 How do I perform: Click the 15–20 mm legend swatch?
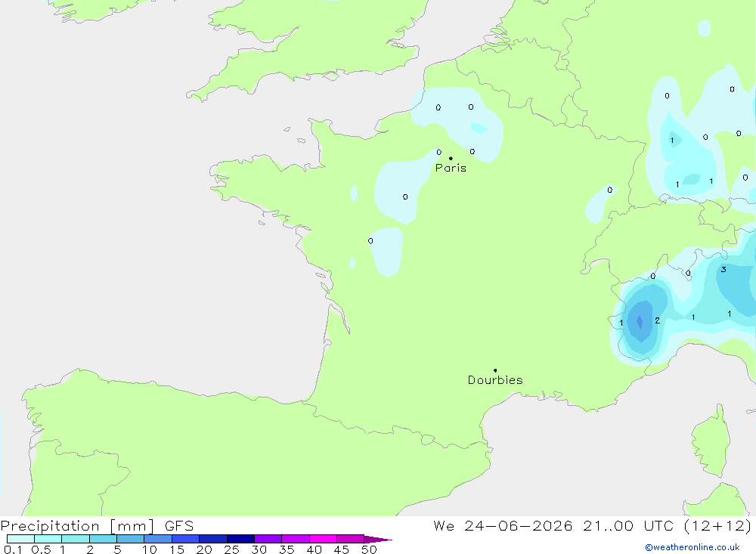(185, 539)
